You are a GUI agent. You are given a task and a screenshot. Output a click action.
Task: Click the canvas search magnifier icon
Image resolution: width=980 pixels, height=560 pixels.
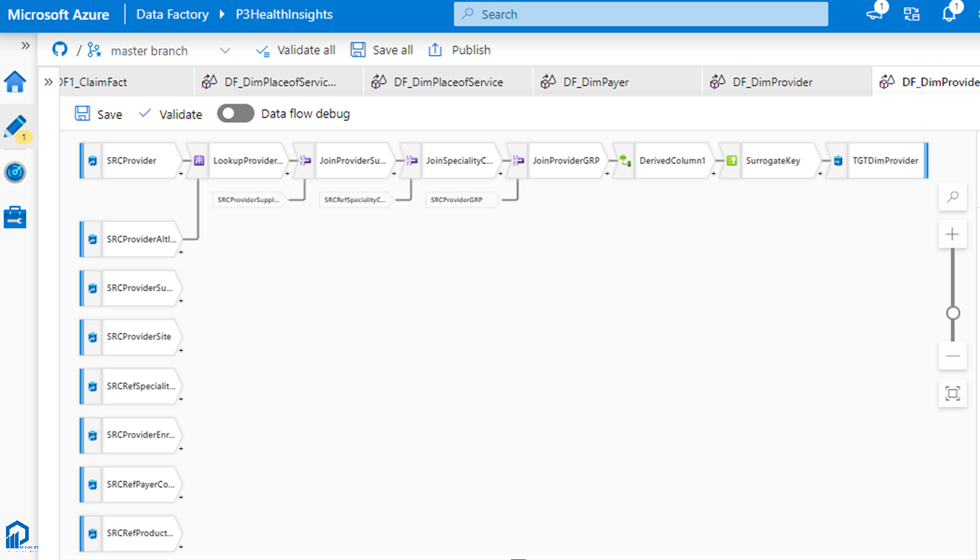click(x=952, y=196)
